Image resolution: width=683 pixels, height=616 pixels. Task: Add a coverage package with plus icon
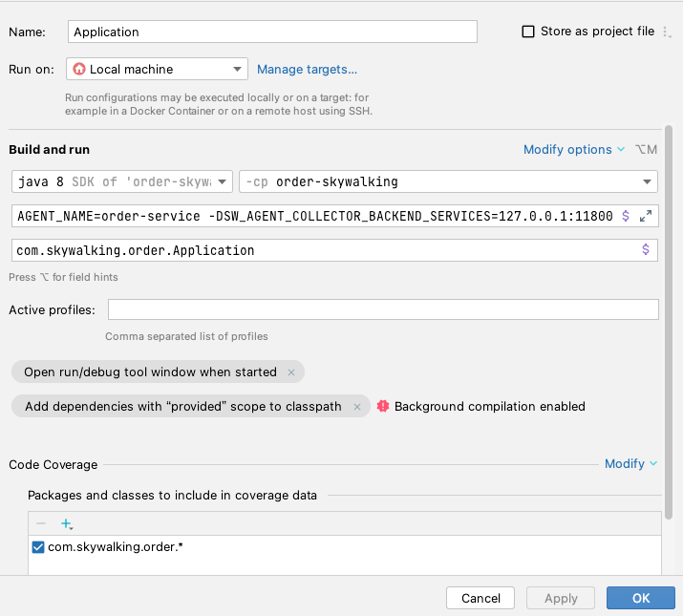67,523
